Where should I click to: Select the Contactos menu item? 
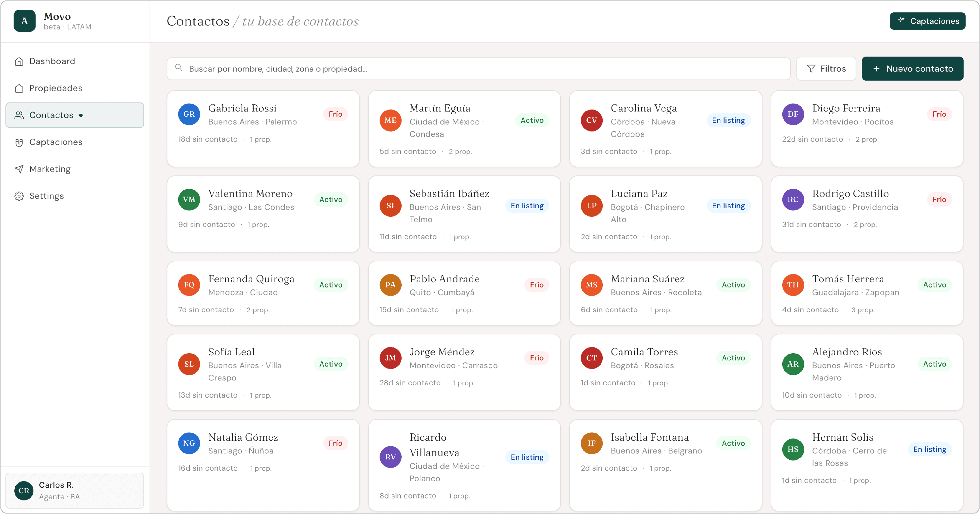[x=75, y=115]
